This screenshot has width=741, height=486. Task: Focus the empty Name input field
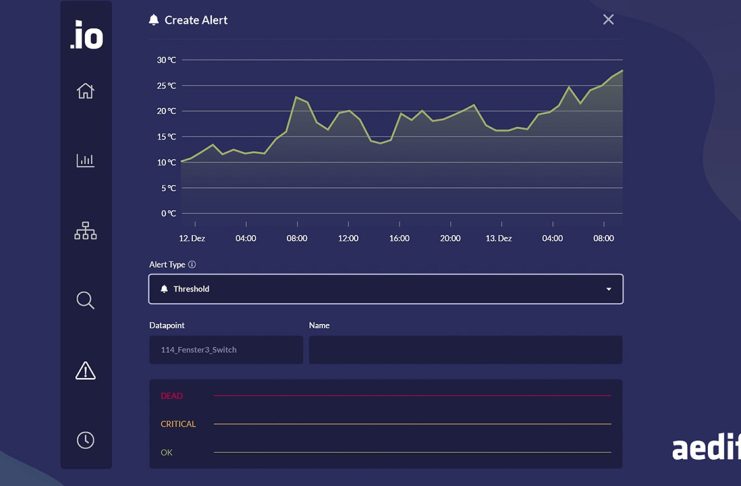pyautogui.click(x=465, y=350)
